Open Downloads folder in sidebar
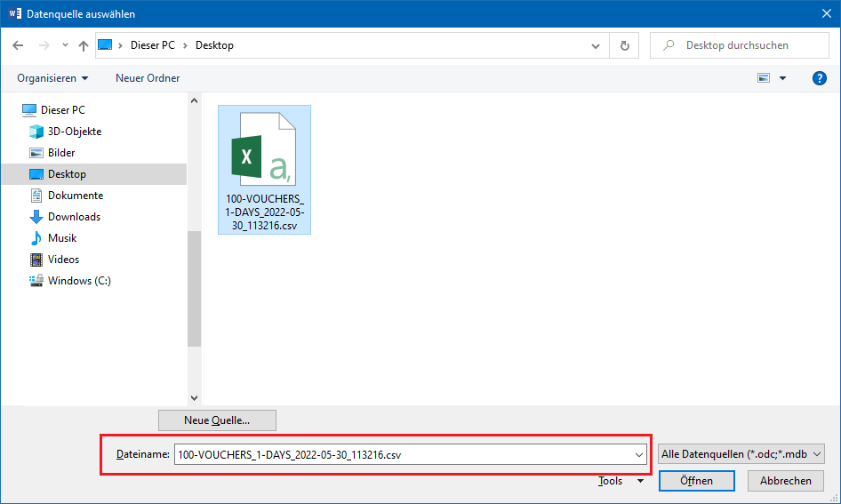Viewport: 841px width, 504px height. 74,217
